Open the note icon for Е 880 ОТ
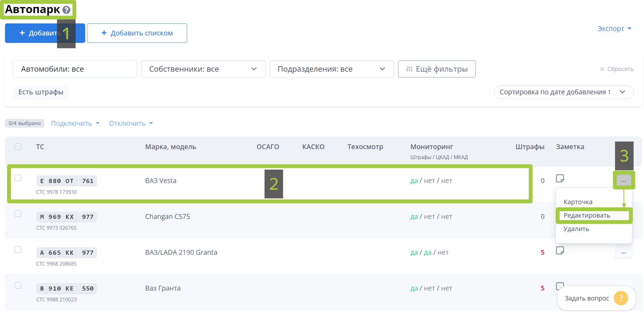Image resolution: width=644 pixels, height=313 pixels. coord(560,178)
